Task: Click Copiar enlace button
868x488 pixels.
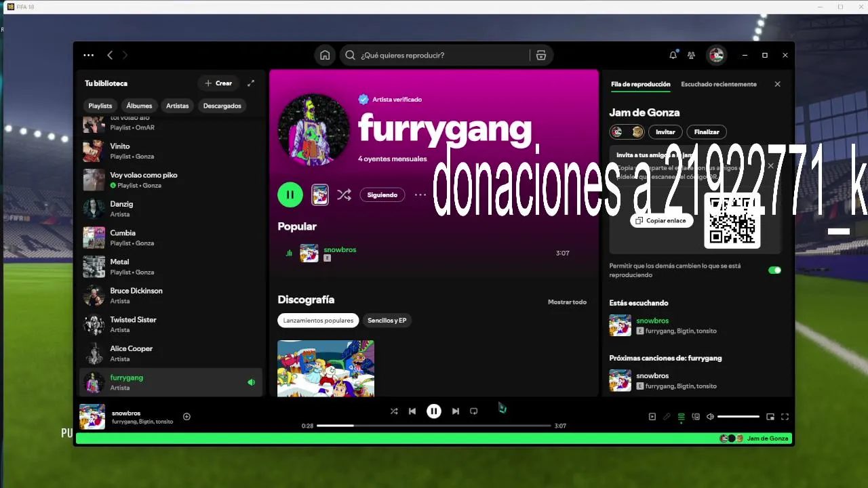Action: point(662,220)
